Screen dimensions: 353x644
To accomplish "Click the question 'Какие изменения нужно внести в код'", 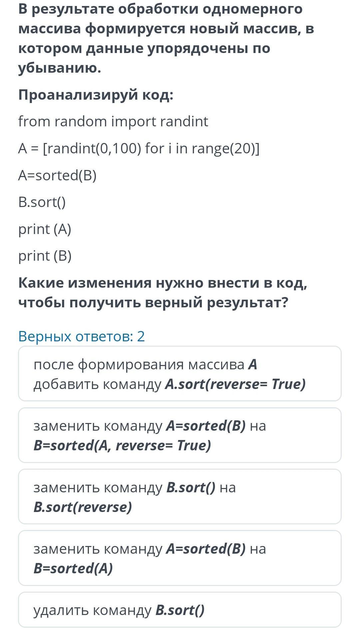I will point(163,292).
